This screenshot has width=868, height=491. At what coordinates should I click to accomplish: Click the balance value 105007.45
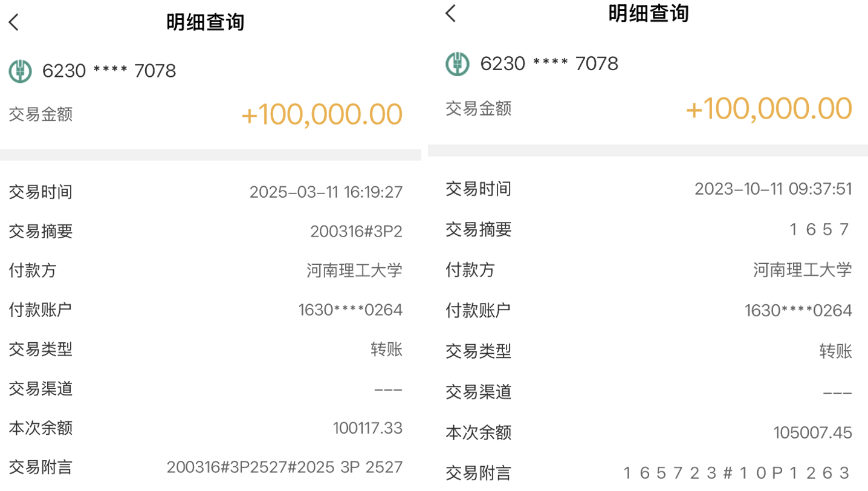tap(812, 433)
